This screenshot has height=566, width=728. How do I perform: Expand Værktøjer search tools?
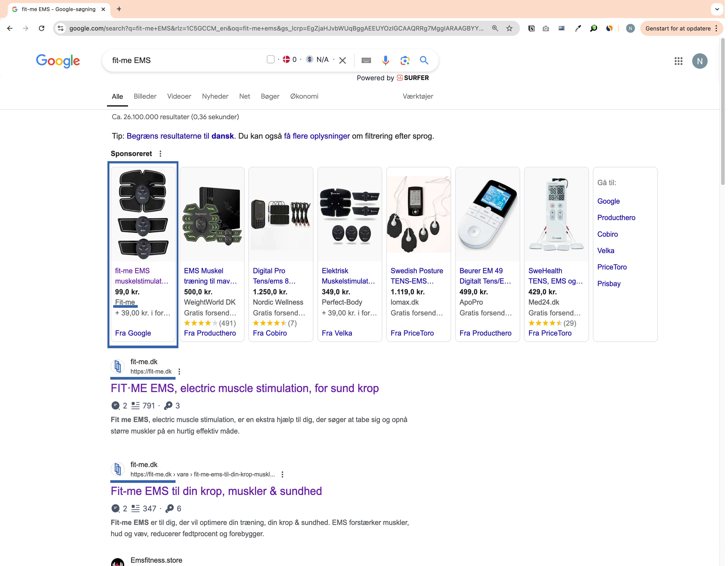pyautogui.click(x=417, y=96)
